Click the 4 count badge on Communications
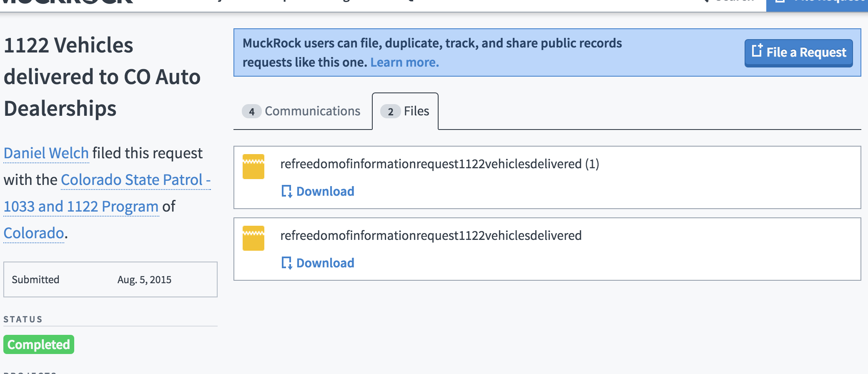Image resolution: width=868 pixels, height=374 pixels. [x=252, y=112]
